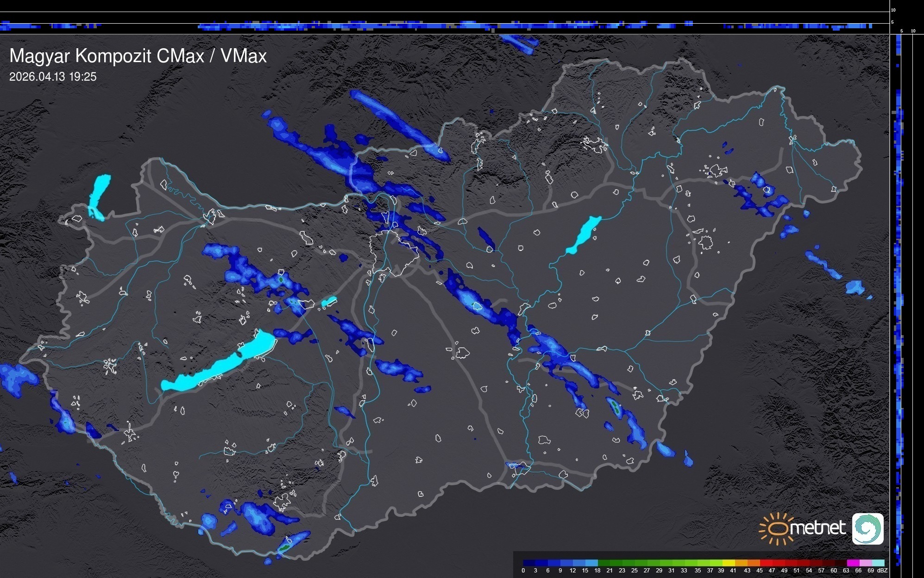Select the light cyan 69 dBZ legend swatch
Screen dimensions: 924x578
878,563
